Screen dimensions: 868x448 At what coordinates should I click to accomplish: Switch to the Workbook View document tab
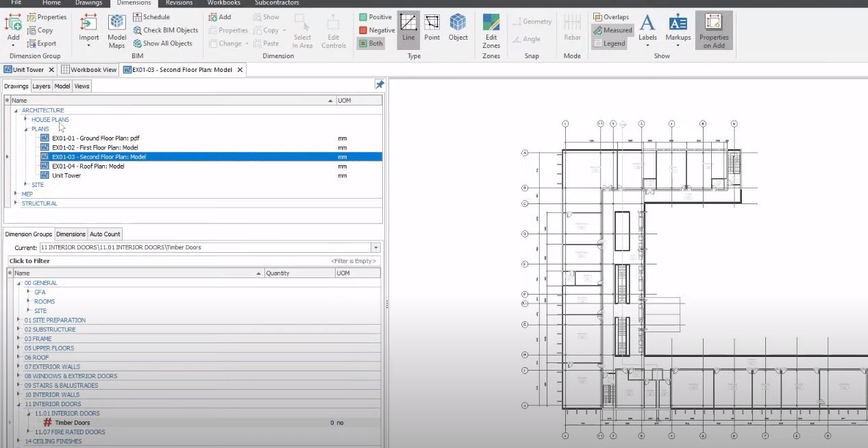coord(88,70)
